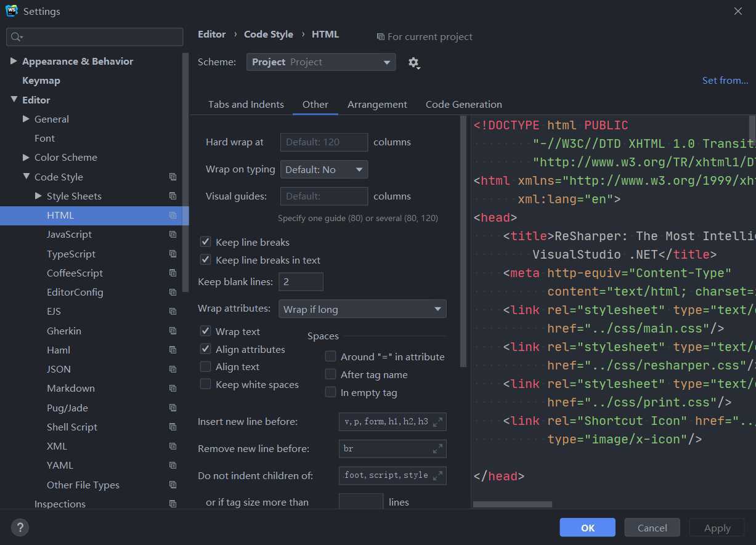
Task: Click the 'Keep blank lines' number field
Action: (301, 282)
